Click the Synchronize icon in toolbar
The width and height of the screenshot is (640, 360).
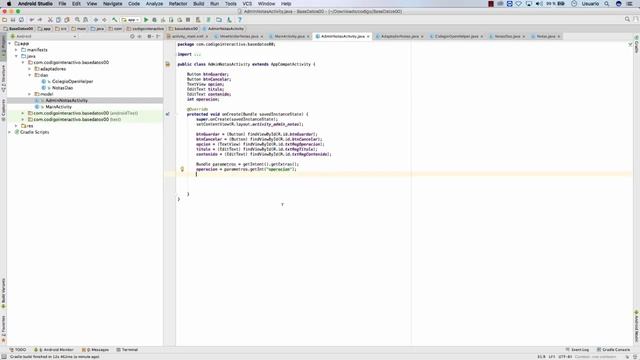click(21, 20)
